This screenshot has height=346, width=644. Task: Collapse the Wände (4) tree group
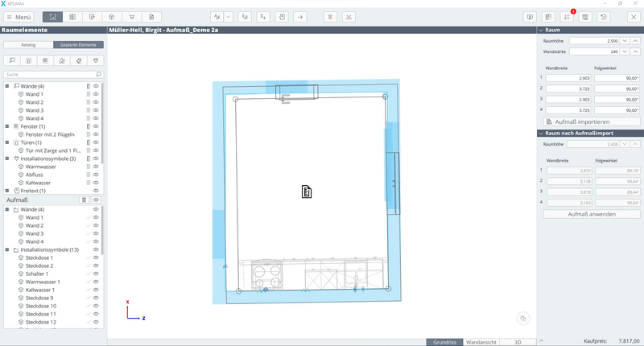6,86
